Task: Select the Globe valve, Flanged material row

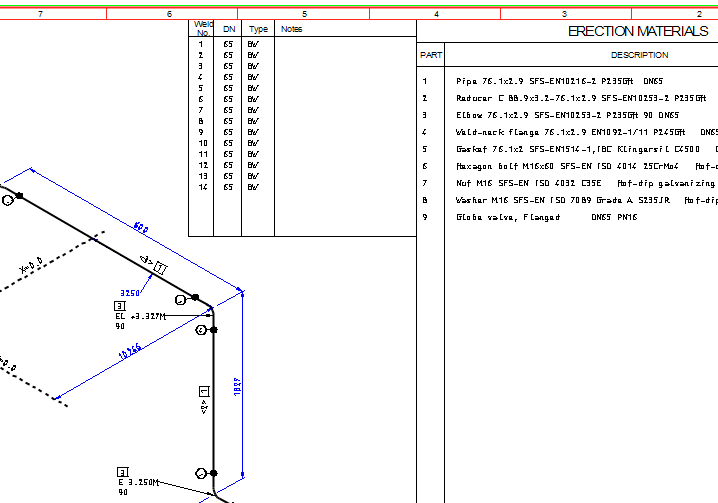Action: [545, 217]
